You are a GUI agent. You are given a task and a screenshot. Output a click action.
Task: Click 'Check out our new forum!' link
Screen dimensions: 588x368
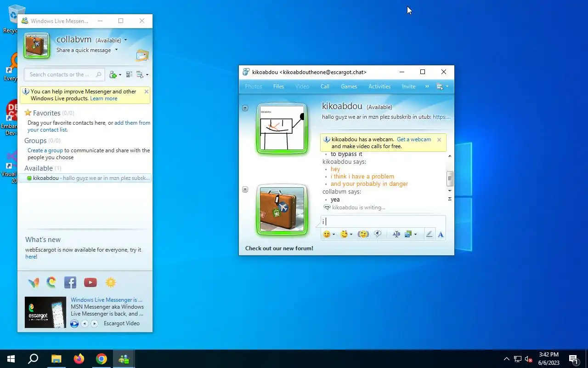(279, 248)
